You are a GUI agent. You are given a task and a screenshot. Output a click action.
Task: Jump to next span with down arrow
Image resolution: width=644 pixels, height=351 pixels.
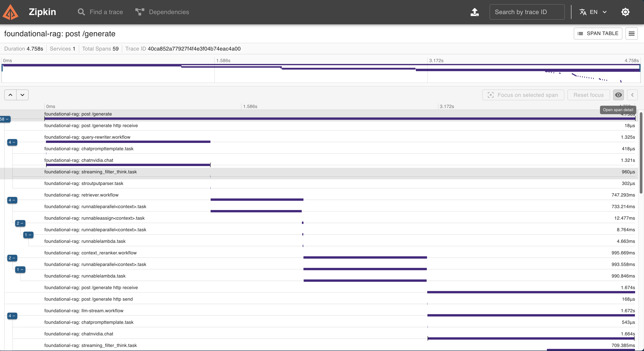click(x=22, y=95)
